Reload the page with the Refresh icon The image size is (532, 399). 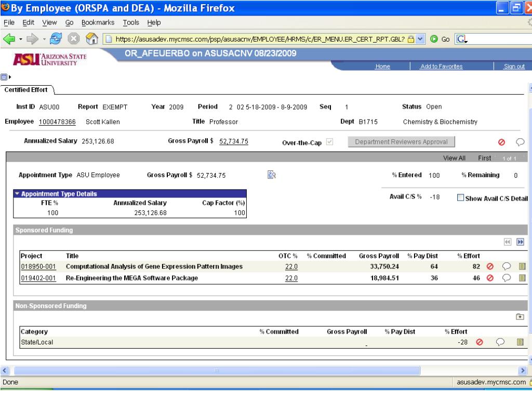click(56, 39)
